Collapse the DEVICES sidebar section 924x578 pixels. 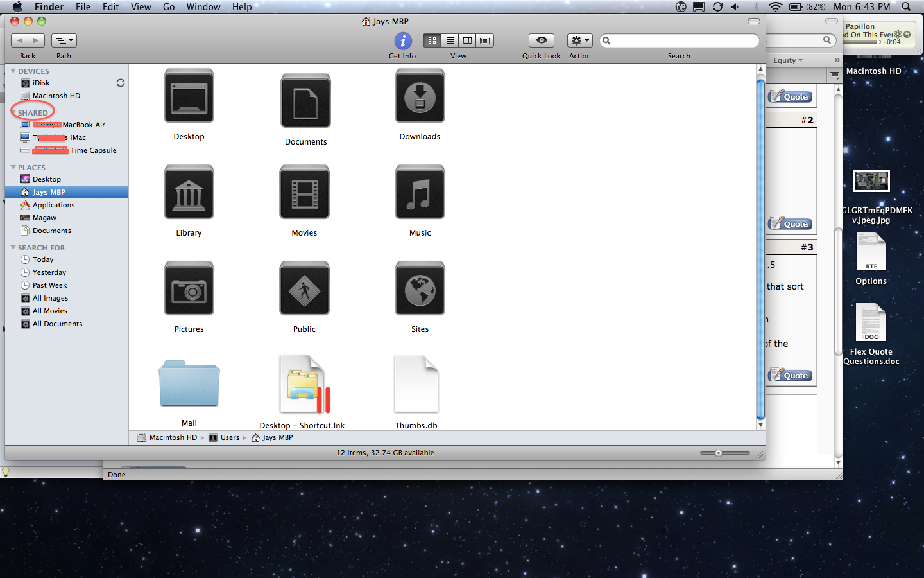click(x=13, y=71)
